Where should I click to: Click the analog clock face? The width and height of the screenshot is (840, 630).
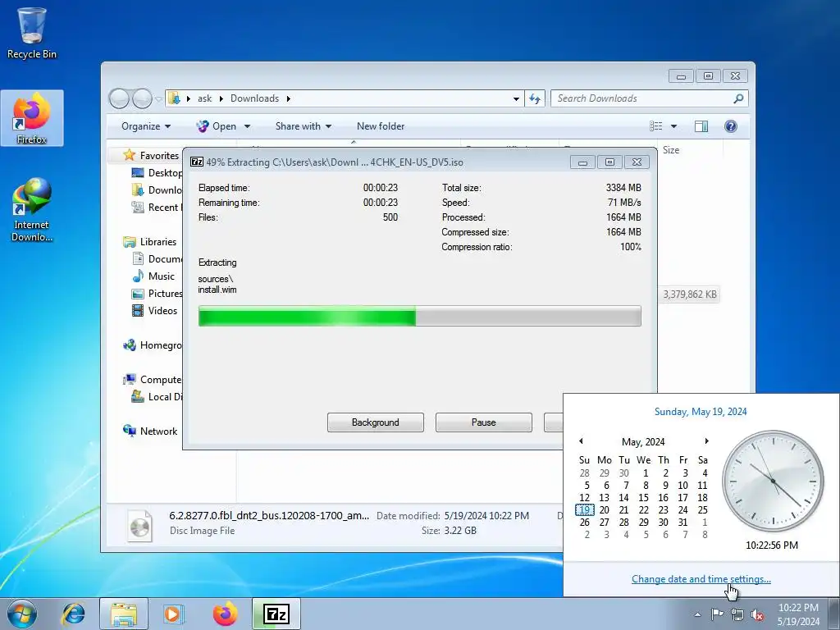pos(773,481)
